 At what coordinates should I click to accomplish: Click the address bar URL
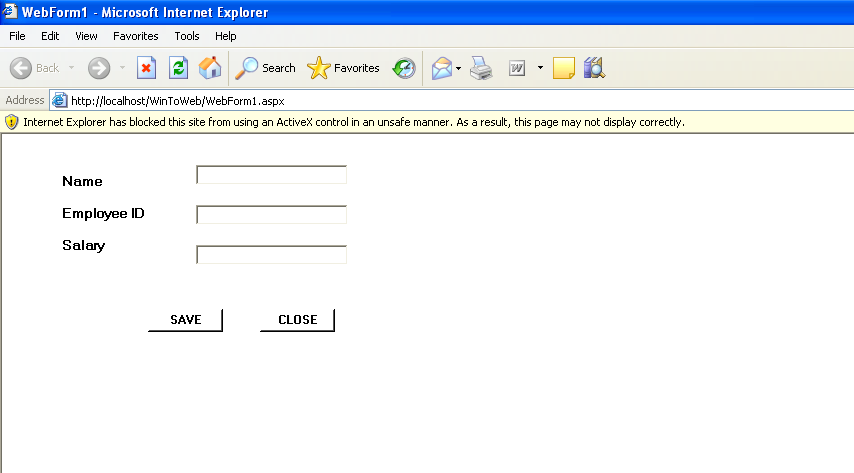pos(178,101)
